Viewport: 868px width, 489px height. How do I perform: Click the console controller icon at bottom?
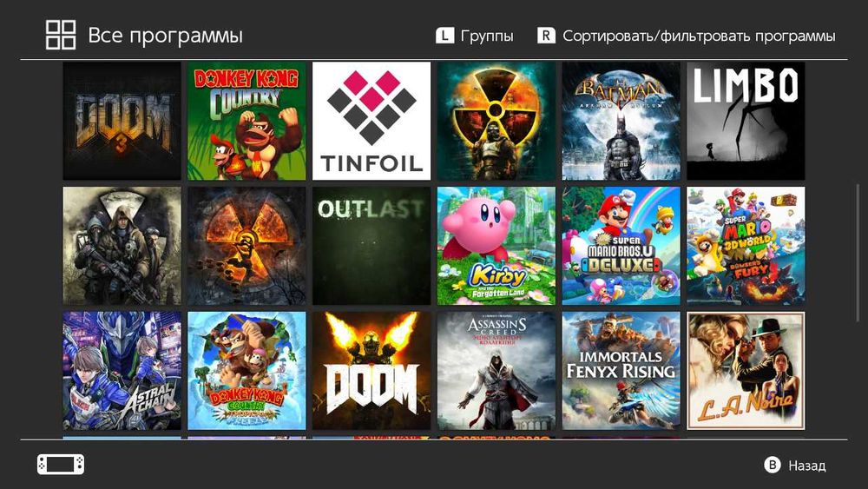(61, 464)
